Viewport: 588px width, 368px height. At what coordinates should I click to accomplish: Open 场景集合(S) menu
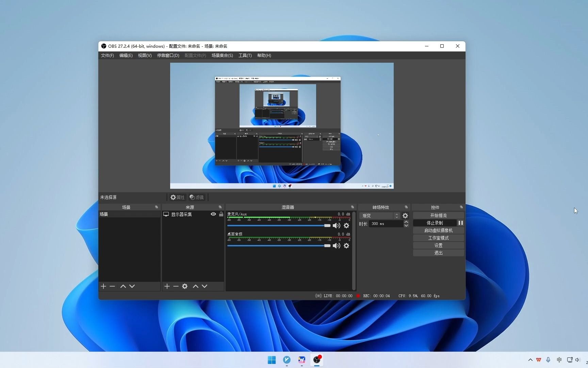click(x=222, y=56)
